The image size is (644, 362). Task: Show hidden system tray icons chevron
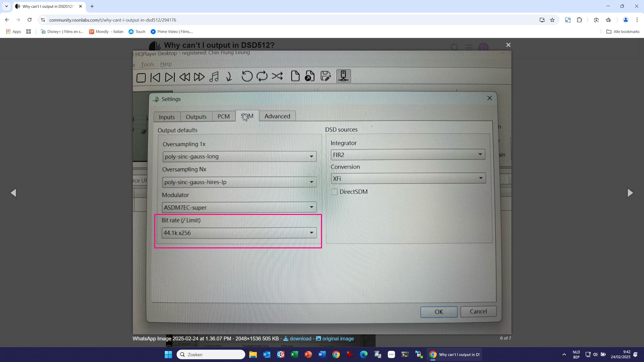564,355
